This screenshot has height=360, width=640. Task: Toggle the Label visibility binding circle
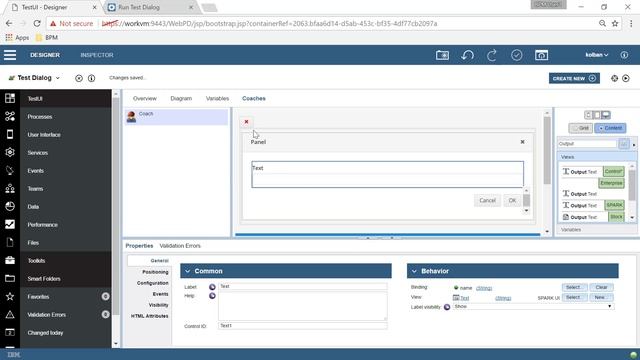(447, 307)
